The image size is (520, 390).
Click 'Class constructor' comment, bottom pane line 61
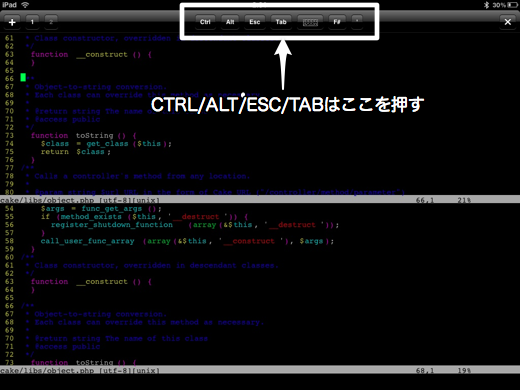[x=74, y=266]
